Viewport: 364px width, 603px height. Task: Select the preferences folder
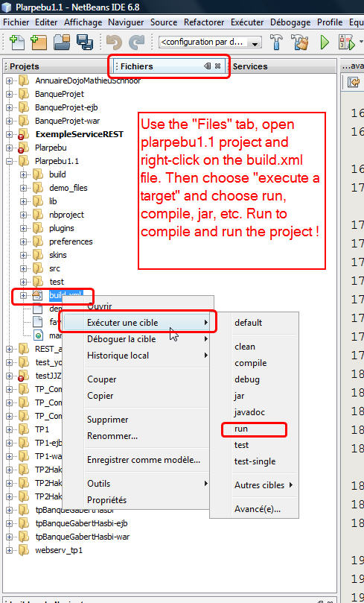(71, 242)
